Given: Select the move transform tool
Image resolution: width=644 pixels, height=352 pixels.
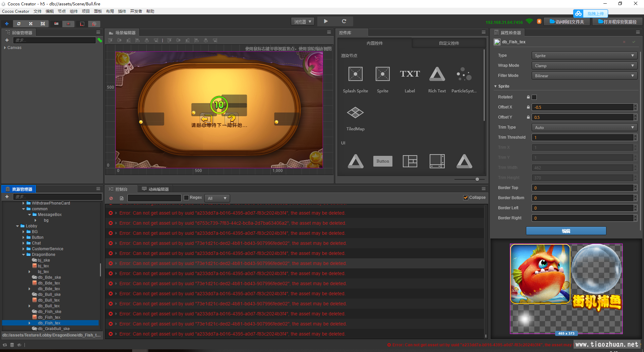Looking at the screenshot, I should click(x=7, y=24).
